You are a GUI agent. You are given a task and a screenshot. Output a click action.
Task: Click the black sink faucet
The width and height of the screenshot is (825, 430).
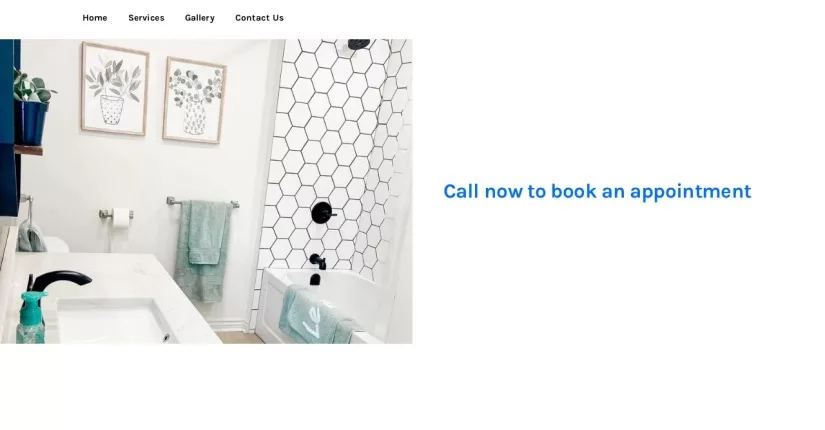point(58,282)
